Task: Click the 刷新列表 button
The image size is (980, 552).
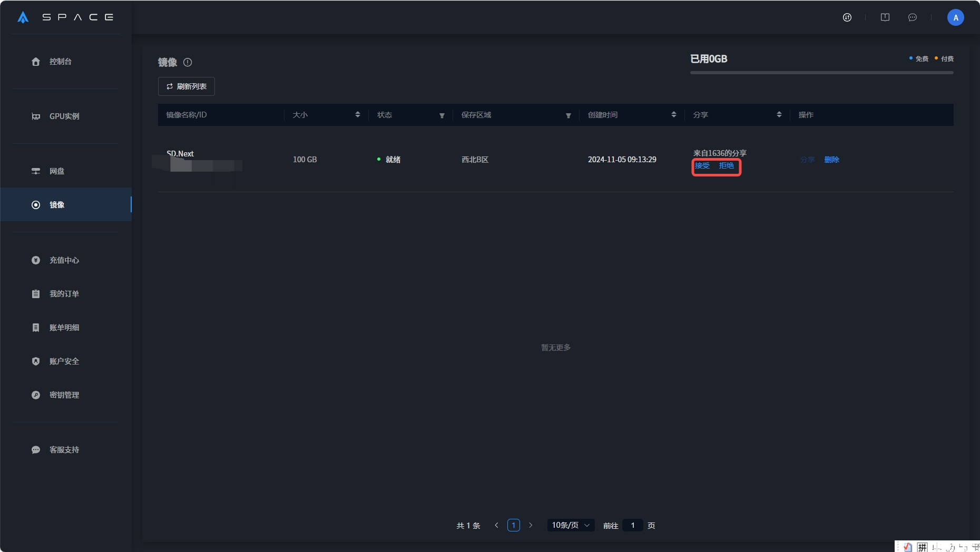Action: [187, 86]
